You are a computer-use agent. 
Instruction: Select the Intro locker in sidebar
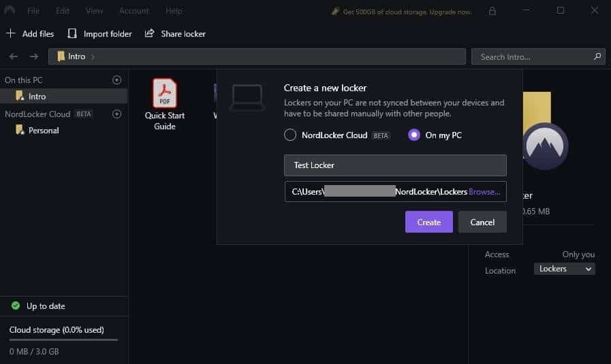[63, 96]
